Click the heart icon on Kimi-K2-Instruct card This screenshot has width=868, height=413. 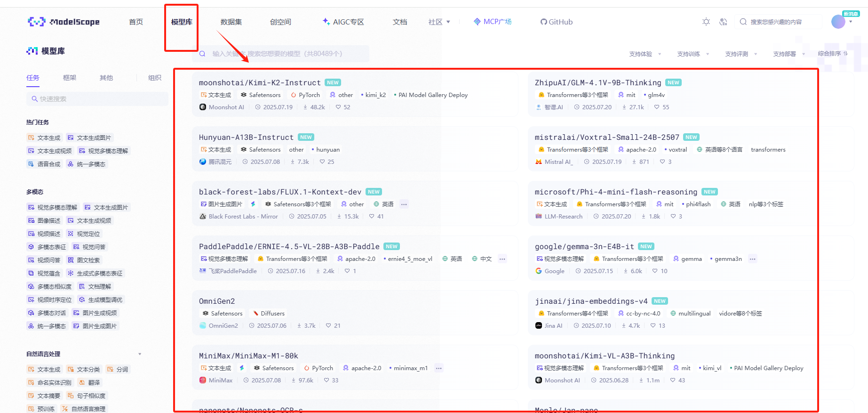pyautogui.click(x=338, y=107)
